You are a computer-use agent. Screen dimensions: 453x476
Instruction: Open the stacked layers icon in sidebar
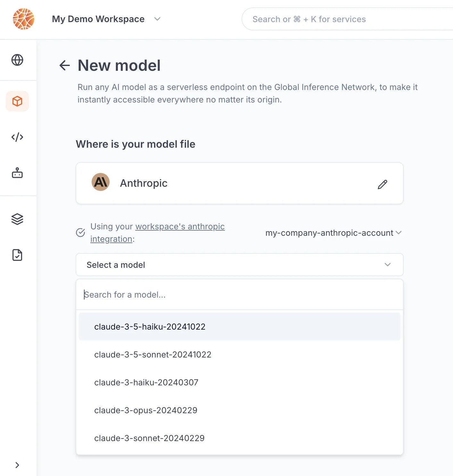click(17, 219)
